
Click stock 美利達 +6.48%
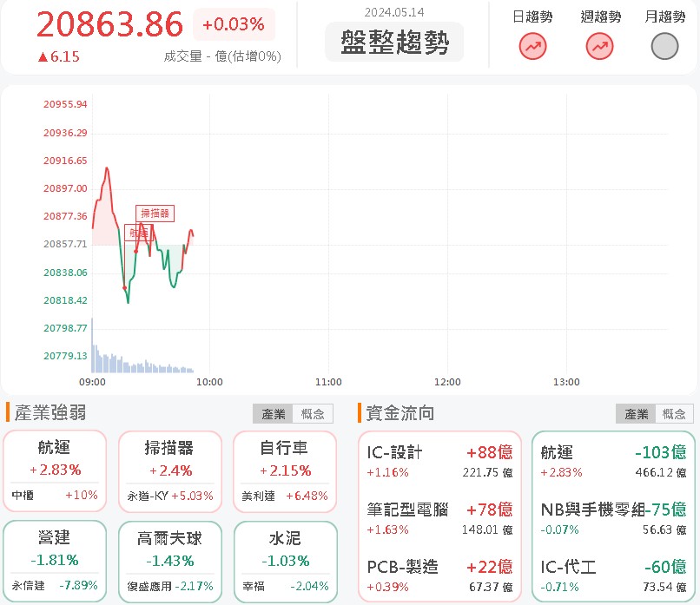point(285,496)
